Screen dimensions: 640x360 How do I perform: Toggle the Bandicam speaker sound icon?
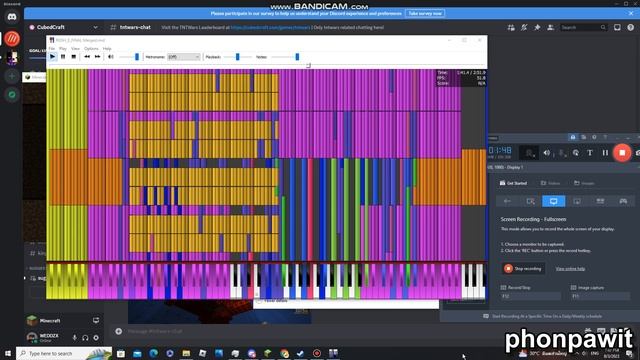pyautogui.click(x=547, y=153)
